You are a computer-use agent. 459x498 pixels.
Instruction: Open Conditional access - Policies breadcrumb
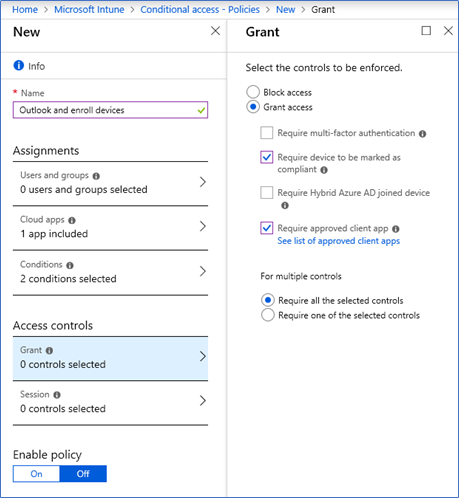click(200, 9)
